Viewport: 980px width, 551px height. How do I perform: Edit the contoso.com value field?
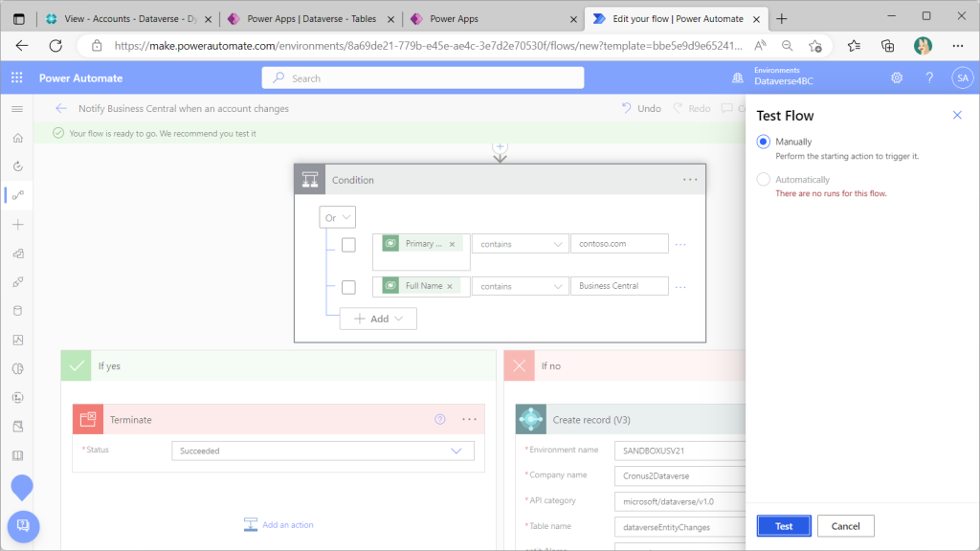pyautogui.click(x=619, y=244)
